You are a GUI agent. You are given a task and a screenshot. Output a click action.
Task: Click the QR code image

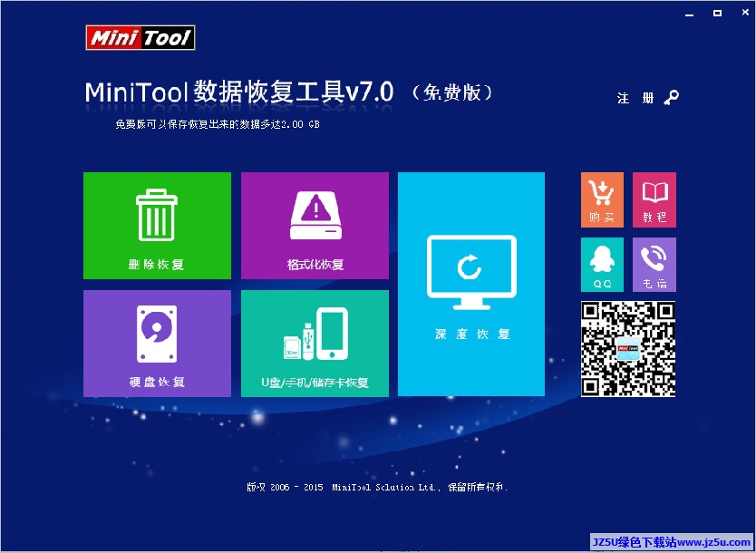pyautogui.click(x=628, y=349)
